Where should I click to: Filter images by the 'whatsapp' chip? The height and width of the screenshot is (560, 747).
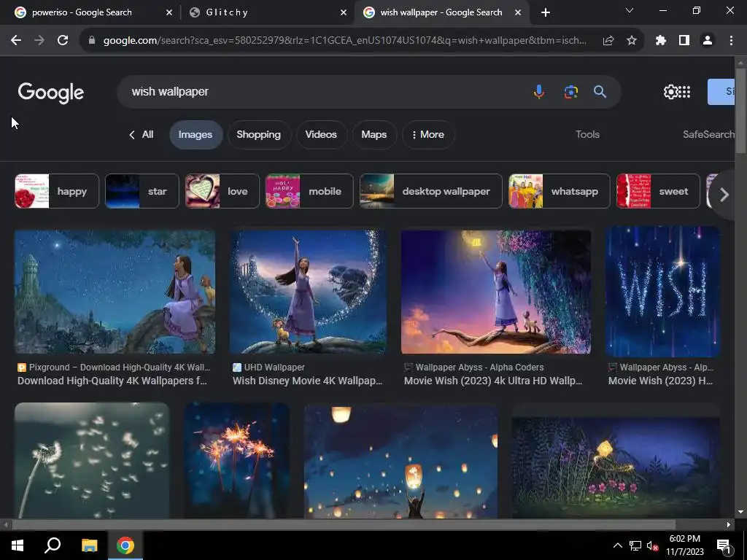click(x=559, y=191)
